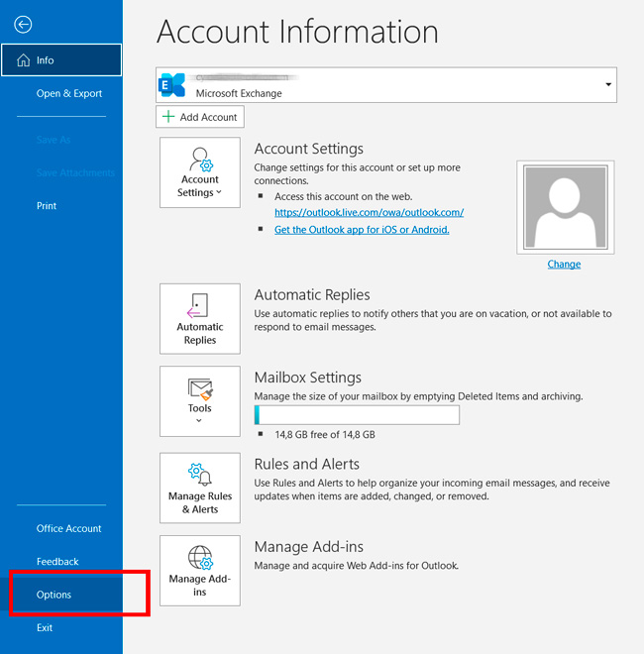The width and height of the screenshot is (644, 654).
Task: Click the back arrow icon
Action: click(x=23, y=24)
